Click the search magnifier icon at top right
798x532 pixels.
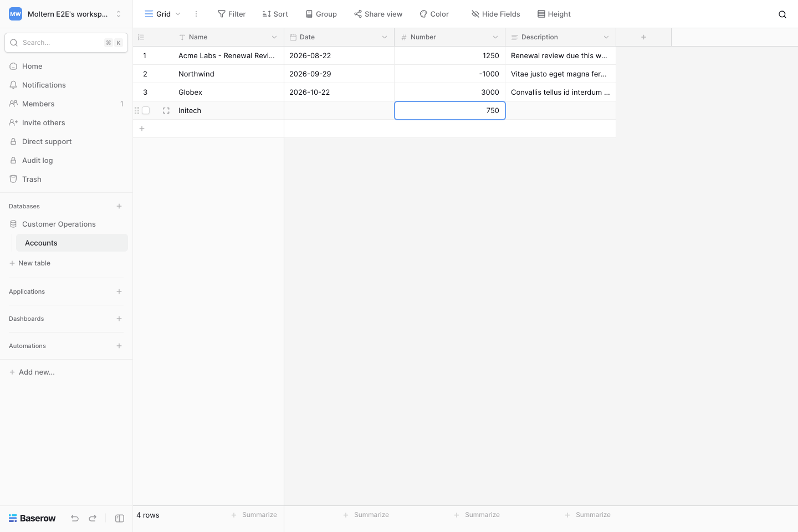(782, 14)
